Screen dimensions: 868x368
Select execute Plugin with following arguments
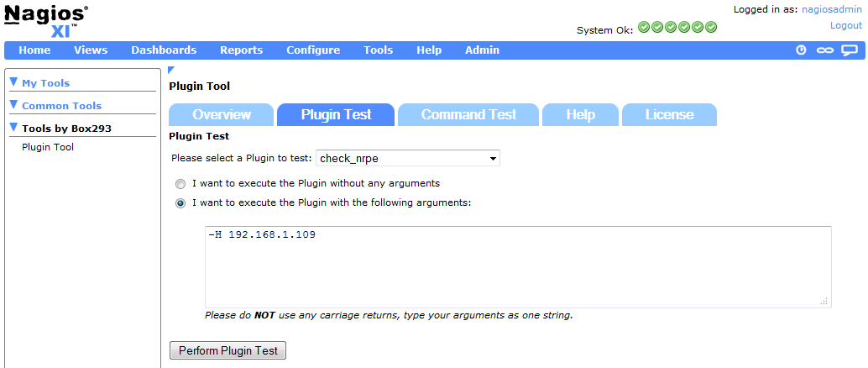point(180,203)
